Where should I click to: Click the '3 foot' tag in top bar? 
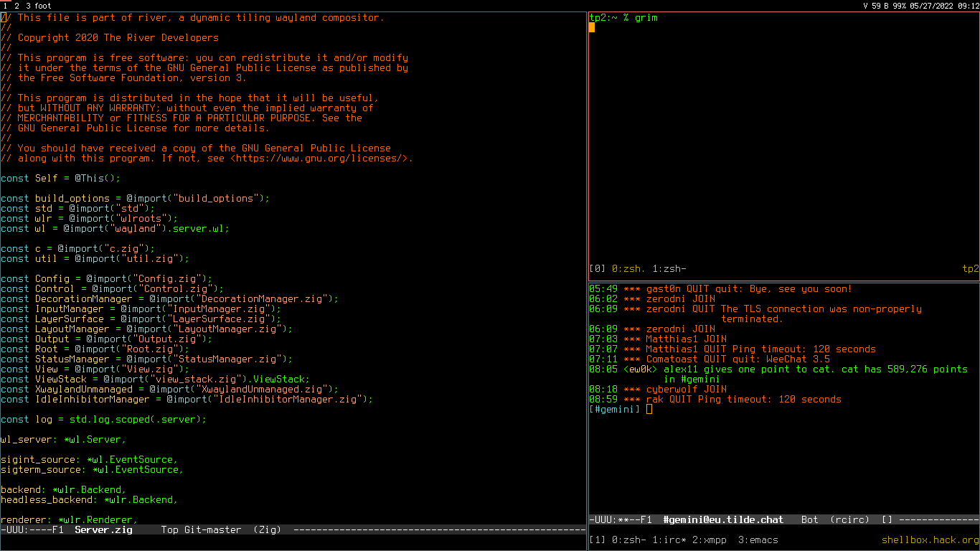tap(38, 5)
